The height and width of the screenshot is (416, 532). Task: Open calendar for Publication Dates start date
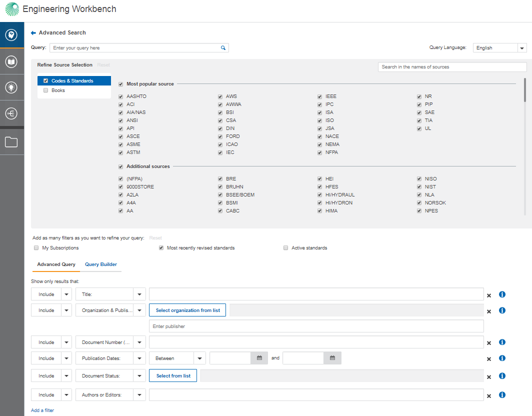pyautogui.click(x=259, y=358)
